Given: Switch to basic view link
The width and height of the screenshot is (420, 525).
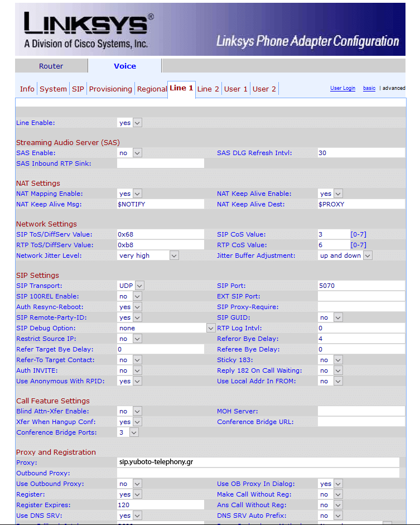Looking at the screenshot, I should click(369, 88).
